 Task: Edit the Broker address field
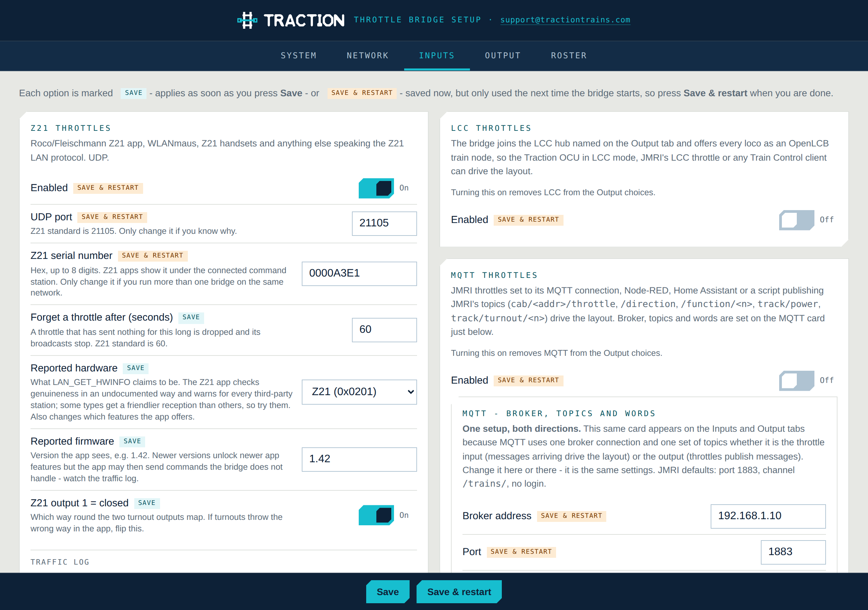point(768,516)
